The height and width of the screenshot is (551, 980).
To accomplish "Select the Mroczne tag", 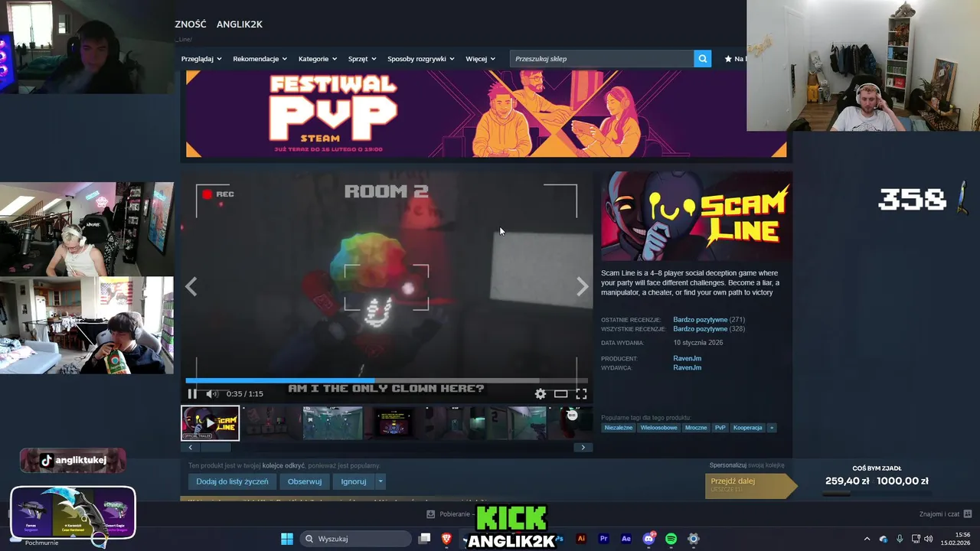I will 696,428.
